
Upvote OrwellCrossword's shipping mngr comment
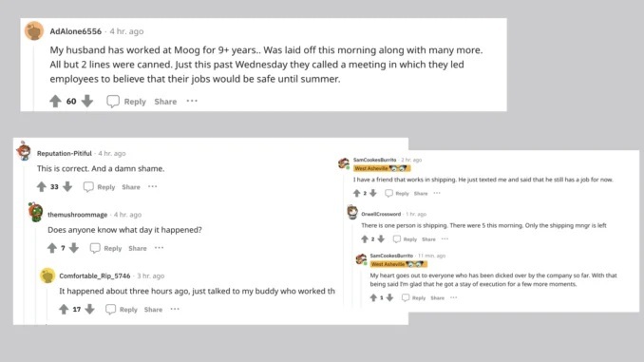click(x=365, y=239)
